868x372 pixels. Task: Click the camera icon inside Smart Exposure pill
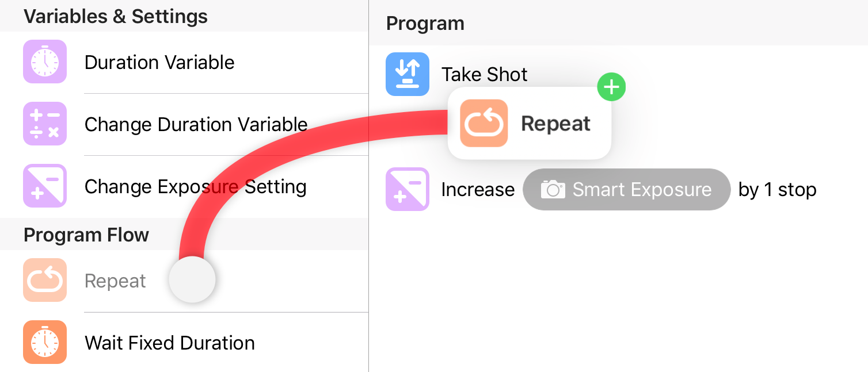pyautogui.click(x=553, y=189)
